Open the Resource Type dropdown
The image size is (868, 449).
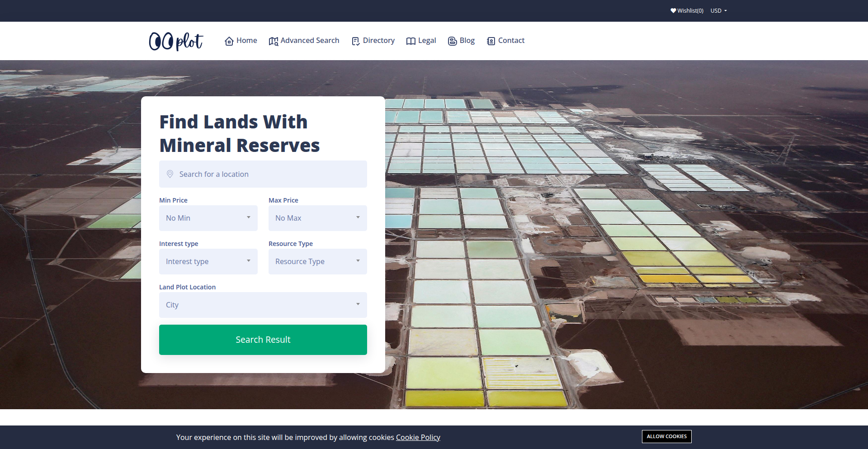318,261
